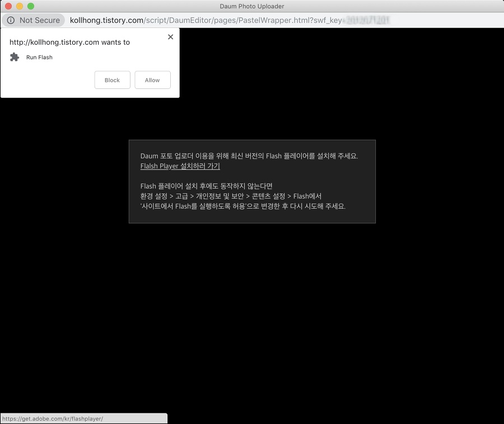Click the Flash 플레이어 설치 후에도 line

(206, 186)
